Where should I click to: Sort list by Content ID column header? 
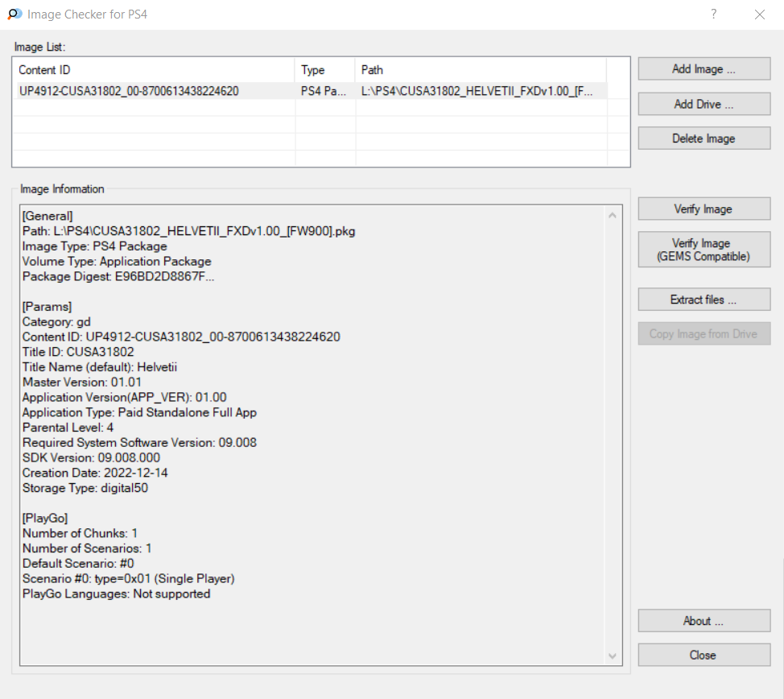(x=153, y=70)
